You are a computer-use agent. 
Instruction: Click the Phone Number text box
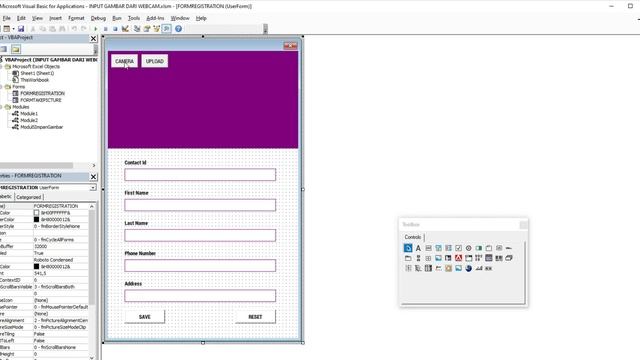(x=200, y=266)
